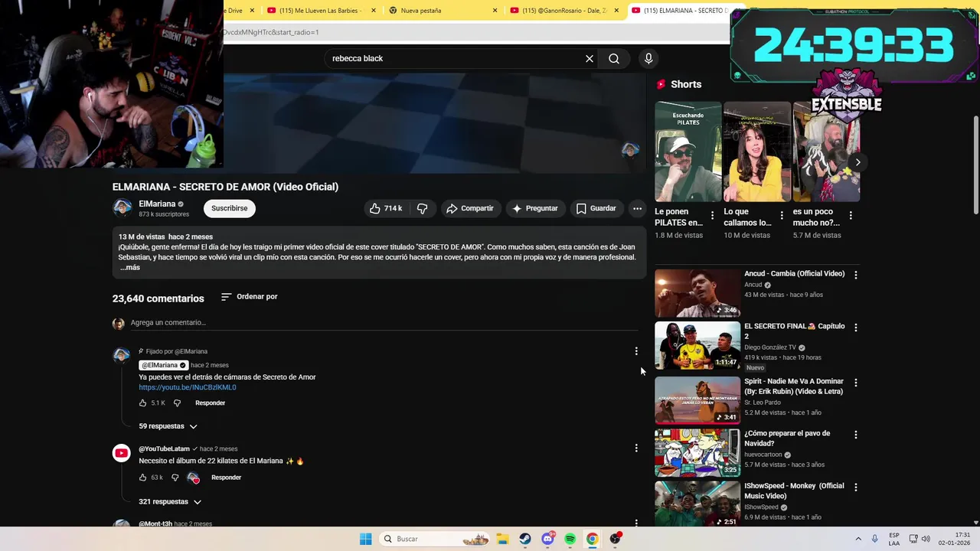980x551 pixels.
Task: Open the IShowSpeed - Monkey video title
Action: [x=794, y=491]
